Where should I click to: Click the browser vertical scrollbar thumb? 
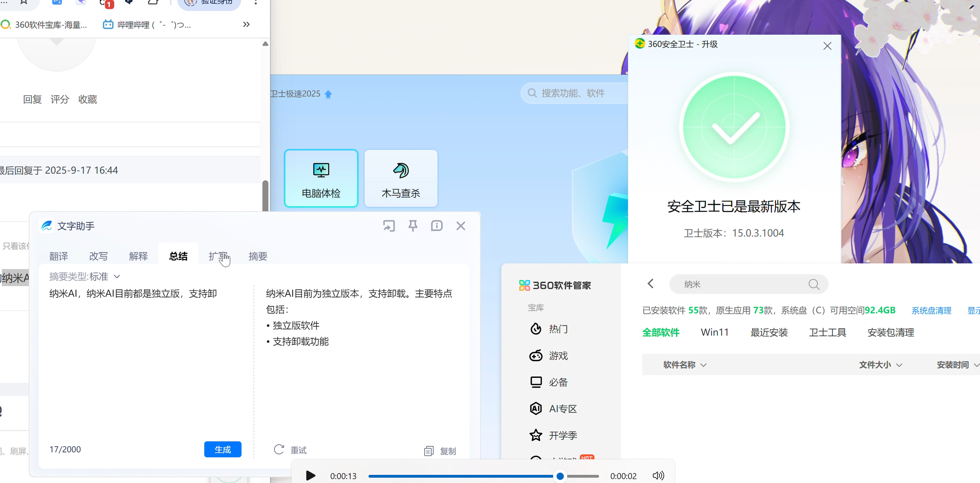[266, 196]
